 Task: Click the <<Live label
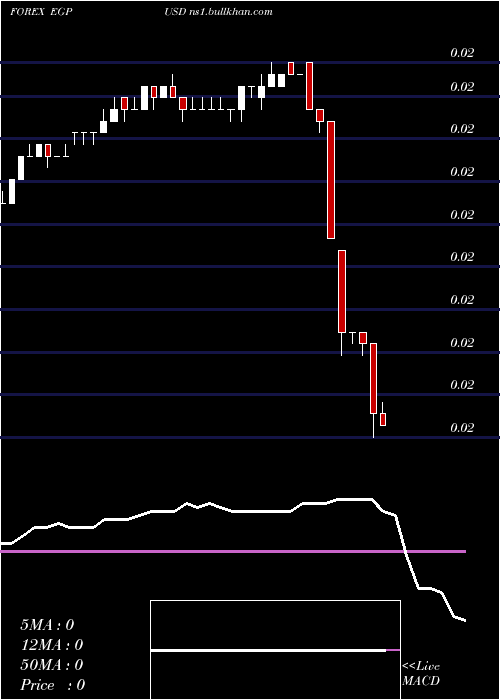[x=421, y=667]
